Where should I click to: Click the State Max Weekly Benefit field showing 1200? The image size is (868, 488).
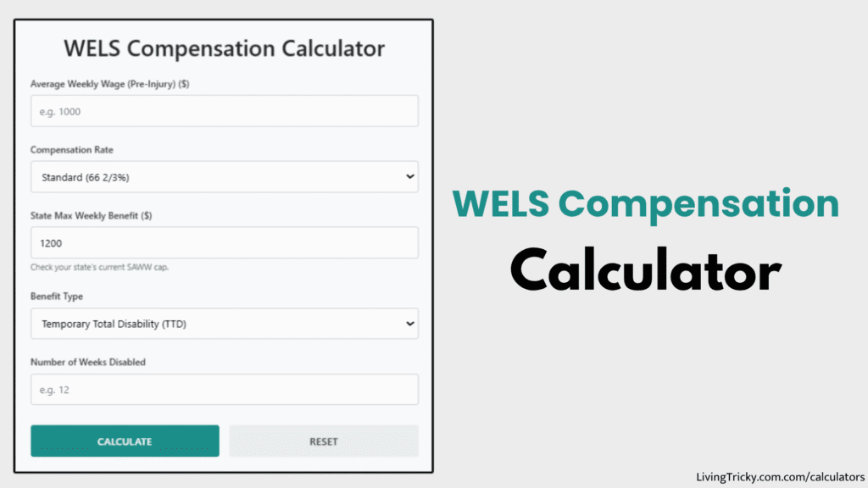(224, 242)
